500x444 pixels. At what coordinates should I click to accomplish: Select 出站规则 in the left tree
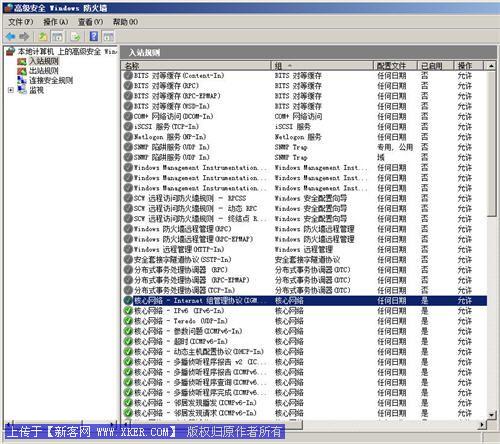pos(44,71)
